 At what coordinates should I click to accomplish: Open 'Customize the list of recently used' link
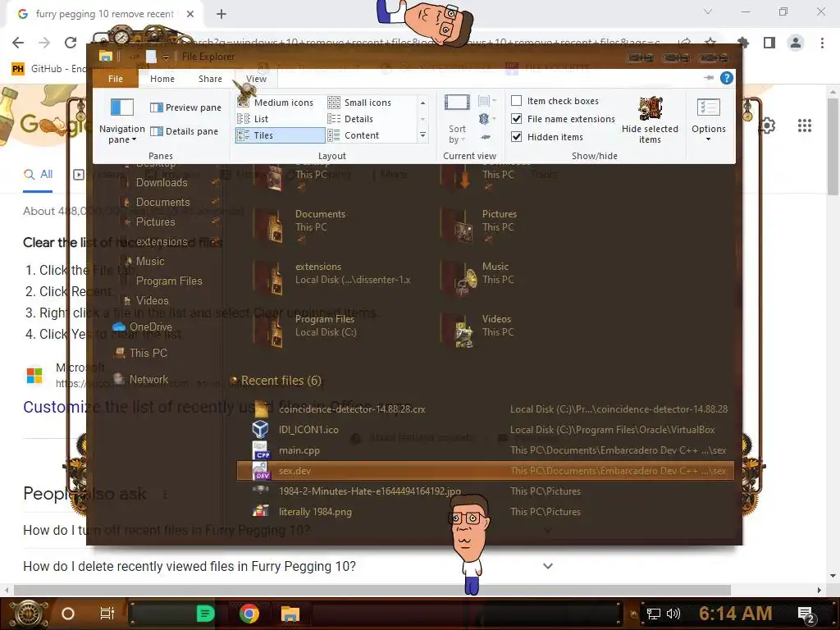(217, 407)
